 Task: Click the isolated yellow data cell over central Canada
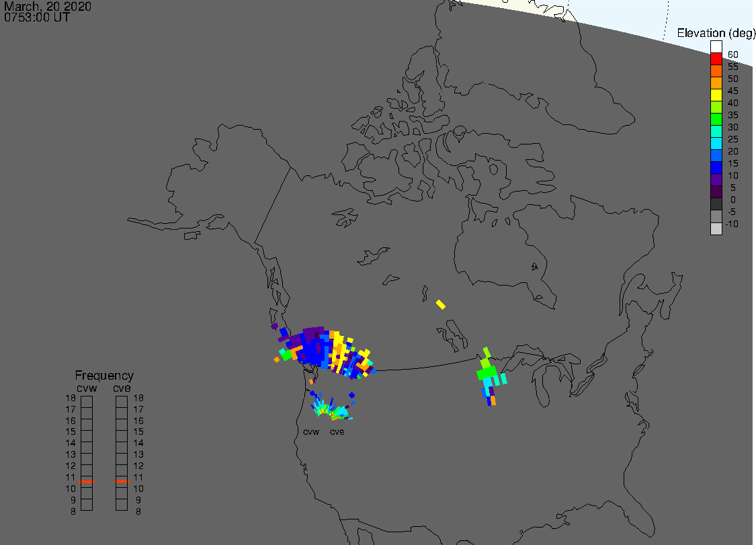coord(441,304)
